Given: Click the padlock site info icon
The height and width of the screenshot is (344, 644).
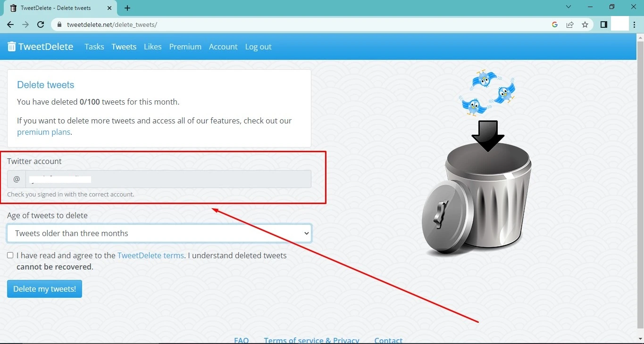Looking at the screenshot, I should coord(59,25).
